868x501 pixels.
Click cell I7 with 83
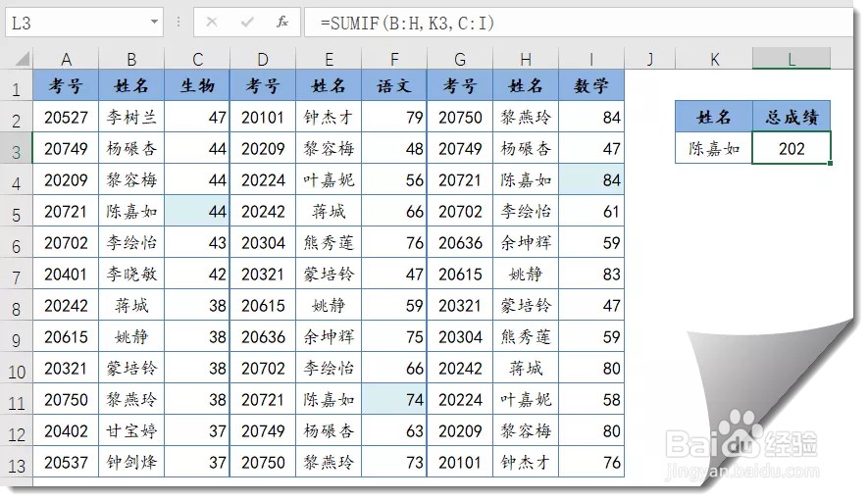click(x=591, y=274)
